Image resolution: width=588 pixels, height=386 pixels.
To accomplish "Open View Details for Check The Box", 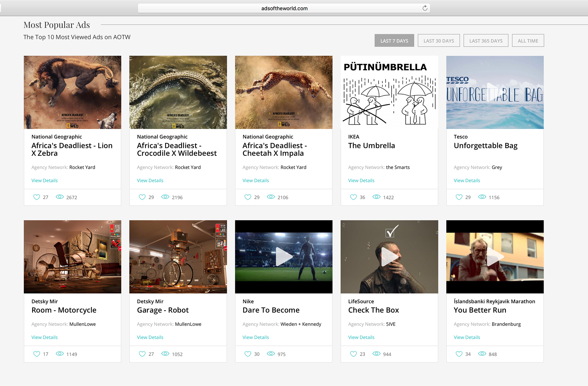I will click(x=361, y=337).
